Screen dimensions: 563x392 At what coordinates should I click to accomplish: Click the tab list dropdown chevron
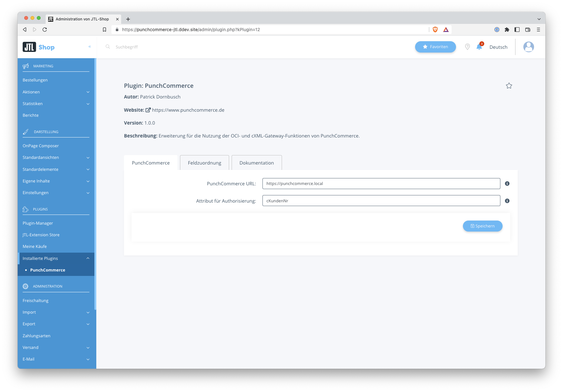(539, 19)
